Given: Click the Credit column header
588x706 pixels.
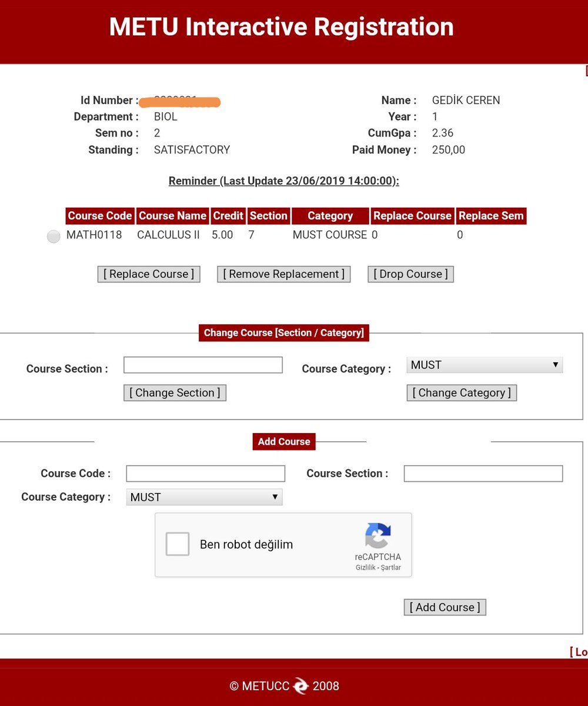Looking at the screenshot, I should pos(228,216).
